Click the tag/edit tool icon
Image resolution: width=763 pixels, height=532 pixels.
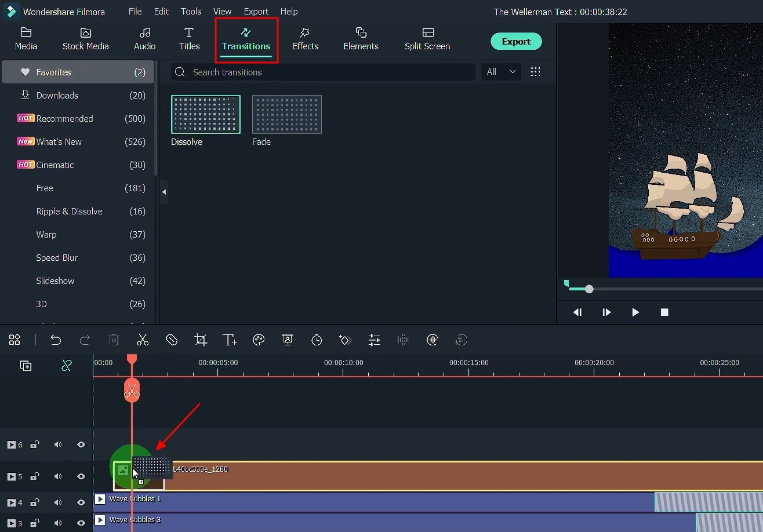pyautogui.click(x=172, y=340)
